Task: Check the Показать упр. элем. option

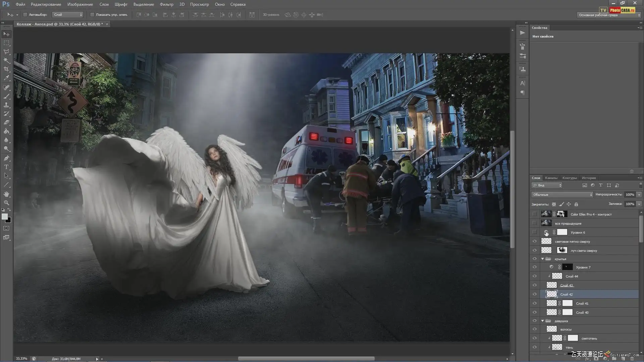Action: tap(92, 15)
